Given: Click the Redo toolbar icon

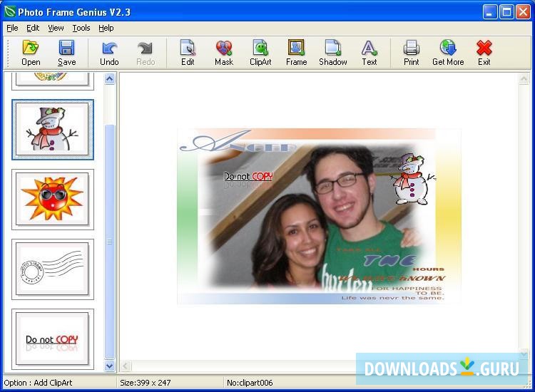Looking at the screenshot, I should tap(146, 53).
